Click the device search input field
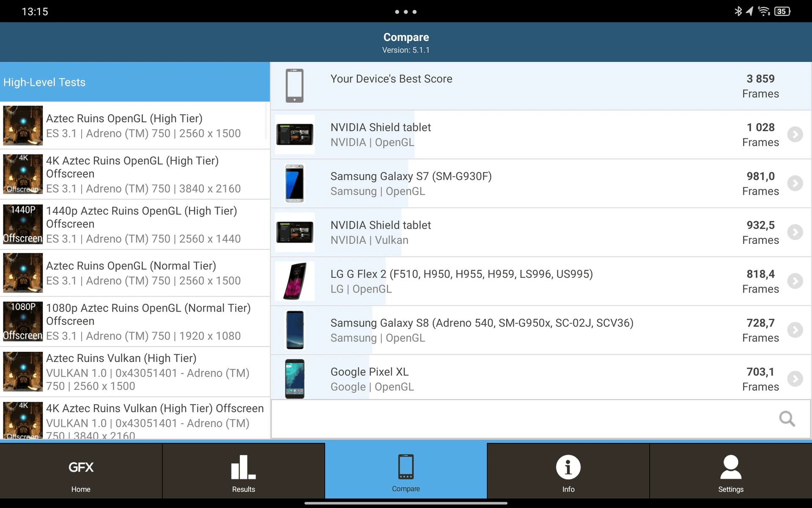812x508 pixels. [x=541, y=419]
